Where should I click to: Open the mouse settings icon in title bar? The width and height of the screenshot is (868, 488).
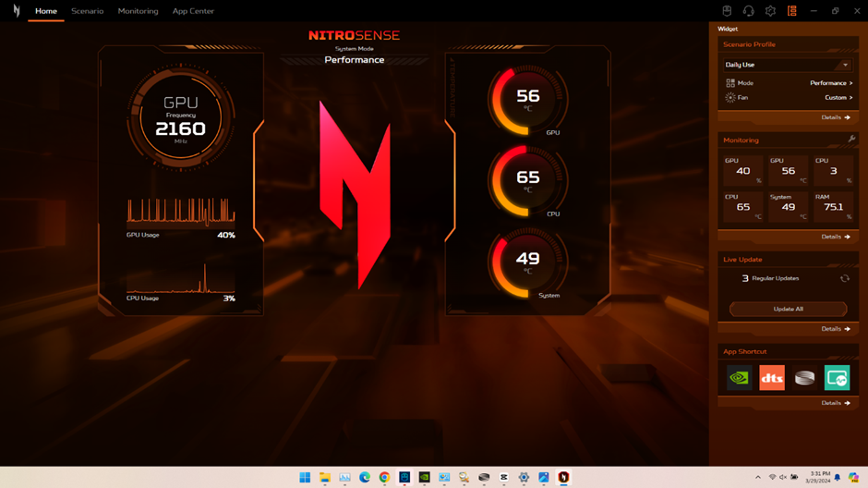[x=727, y=11]
